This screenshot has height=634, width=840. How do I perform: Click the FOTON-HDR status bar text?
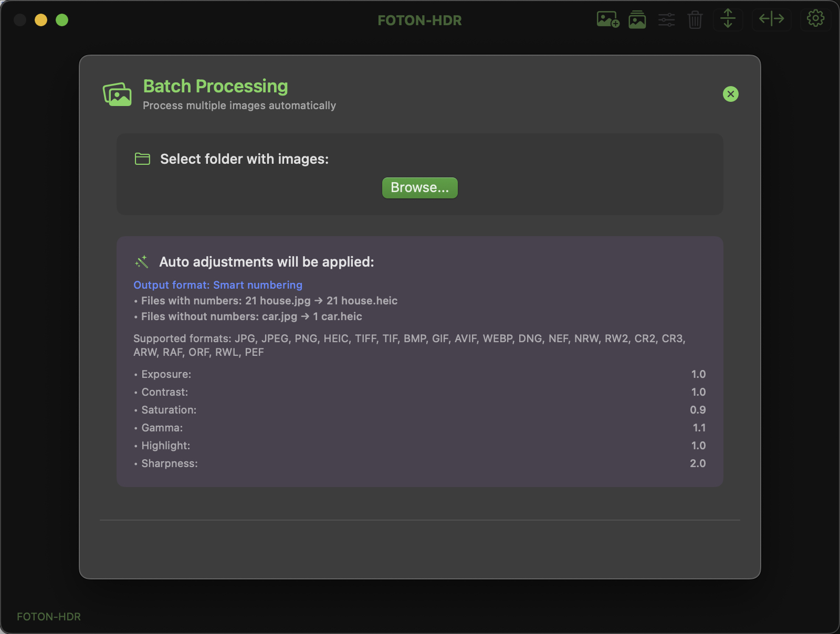coord(49,617)
